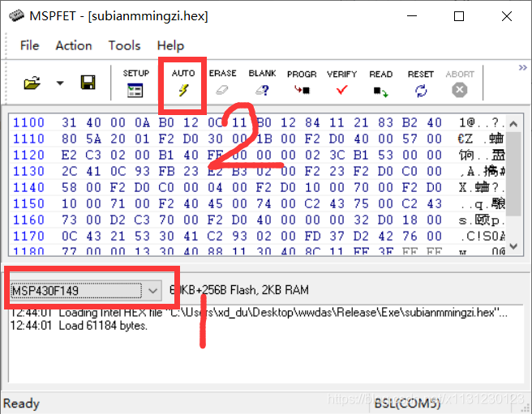Image resolution: width=532 pixels, height=414 pixels.
Task: Click the BSL(COM5) status bar entry
Action: pyautogui.click(x=407, y=403)
